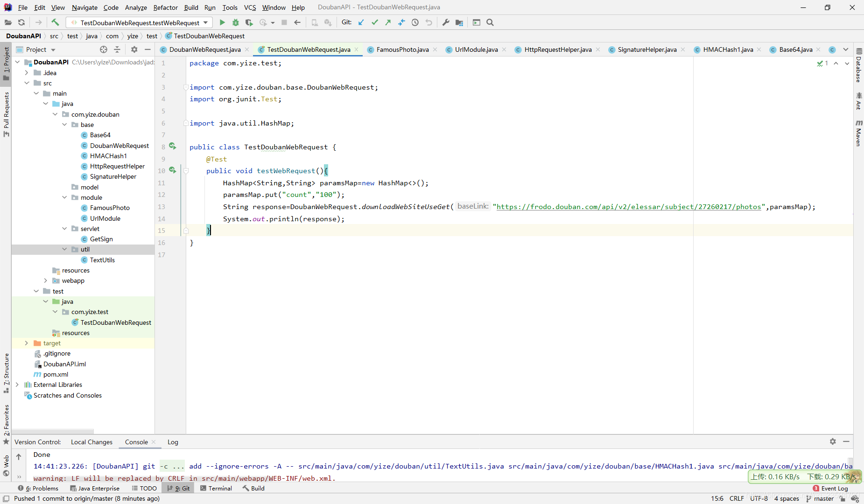
Task: Click run gutter icon beside class declaration
Action: point(173,147)
